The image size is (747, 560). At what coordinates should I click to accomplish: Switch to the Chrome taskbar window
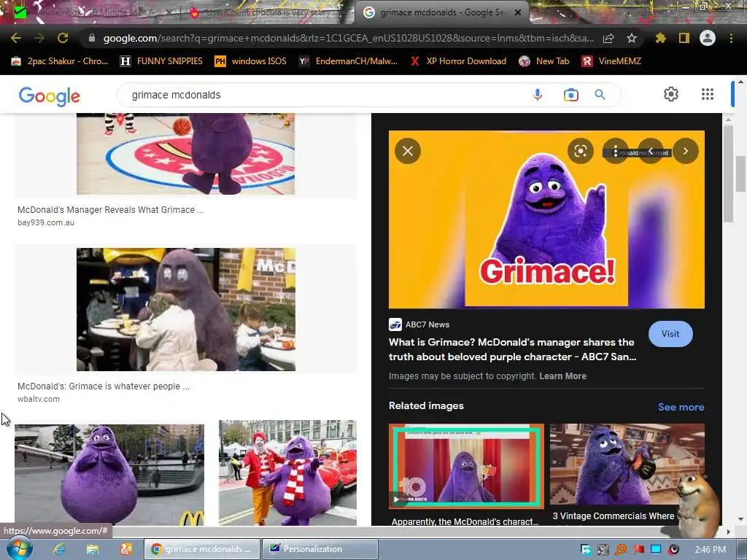point(202,549)
